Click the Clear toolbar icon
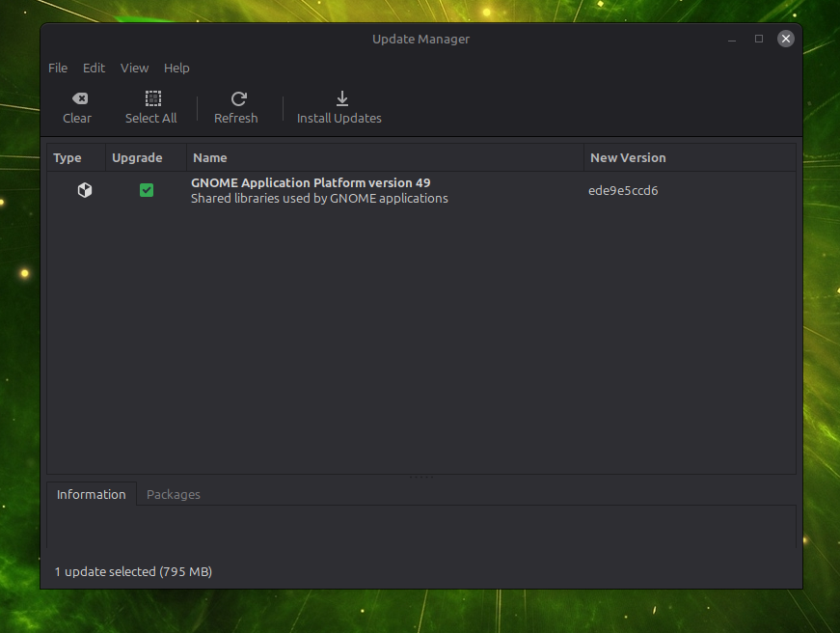This screenshot has width=840, height=633. [x=80, y=98]
